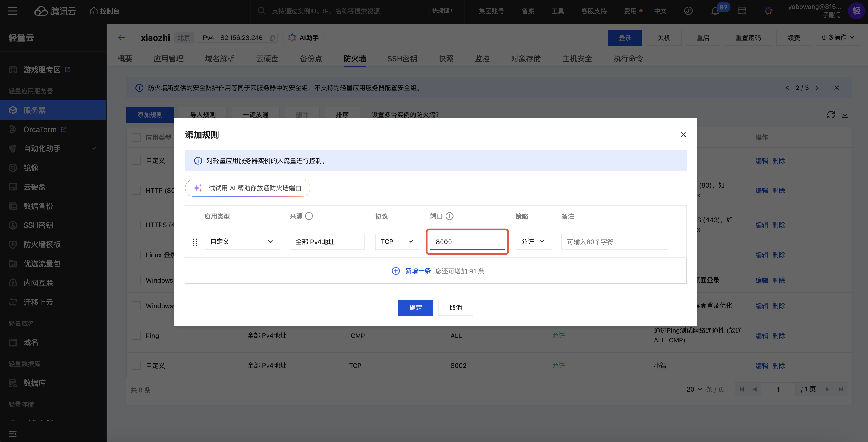Screen dimensions: 868x442
Task: Check the 8002 custom rule checkbox
Action: point(136,366)
